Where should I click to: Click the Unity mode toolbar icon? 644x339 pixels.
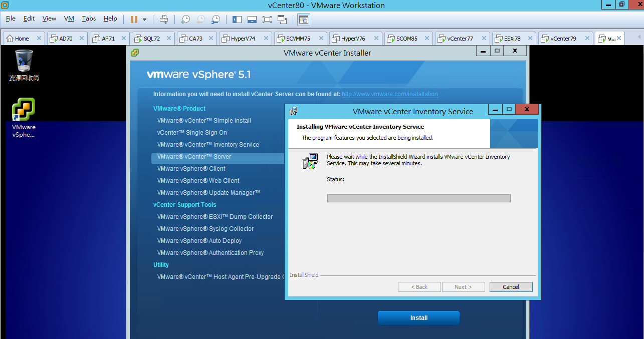coord(282,19)
